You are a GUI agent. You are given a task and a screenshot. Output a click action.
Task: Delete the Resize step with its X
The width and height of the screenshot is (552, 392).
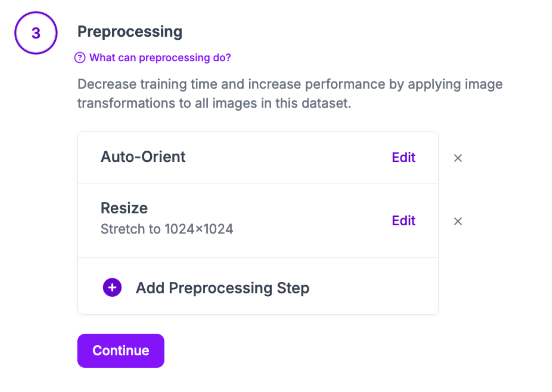pos(458,221)
